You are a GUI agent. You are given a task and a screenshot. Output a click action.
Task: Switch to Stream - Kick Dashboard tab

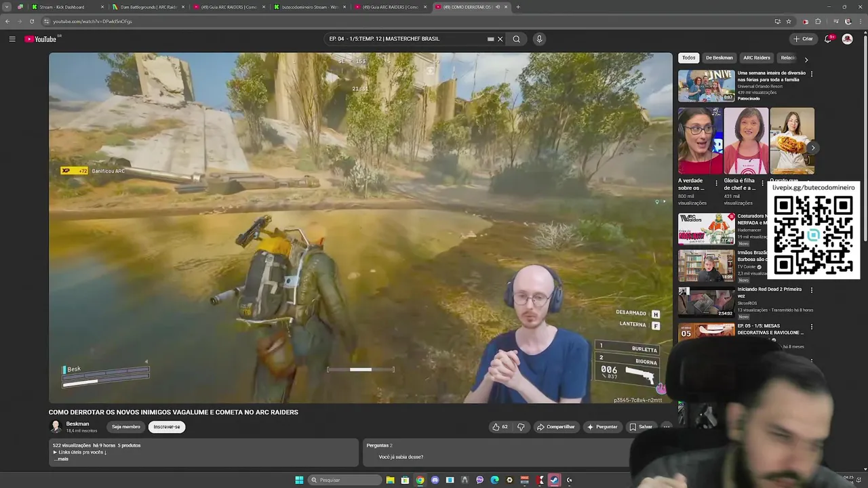click(x=68, y=7)
